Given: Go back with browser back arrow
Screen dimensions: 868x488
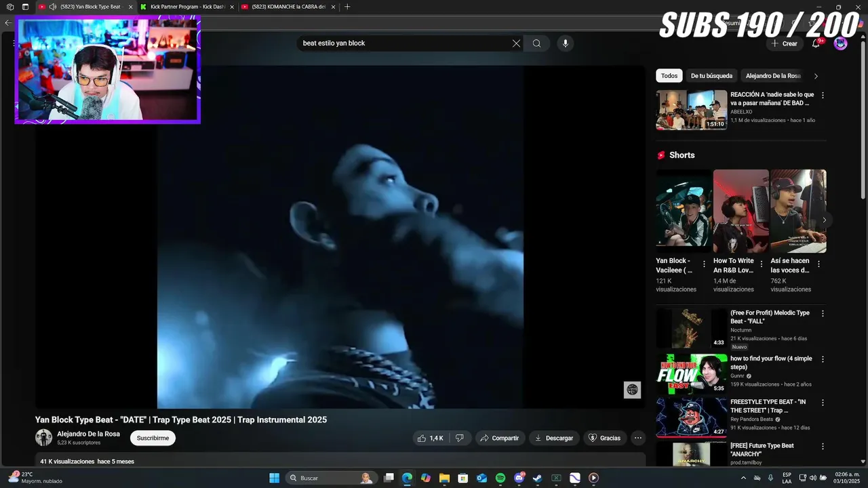Looking at the screenshot, I should point(8,22).
